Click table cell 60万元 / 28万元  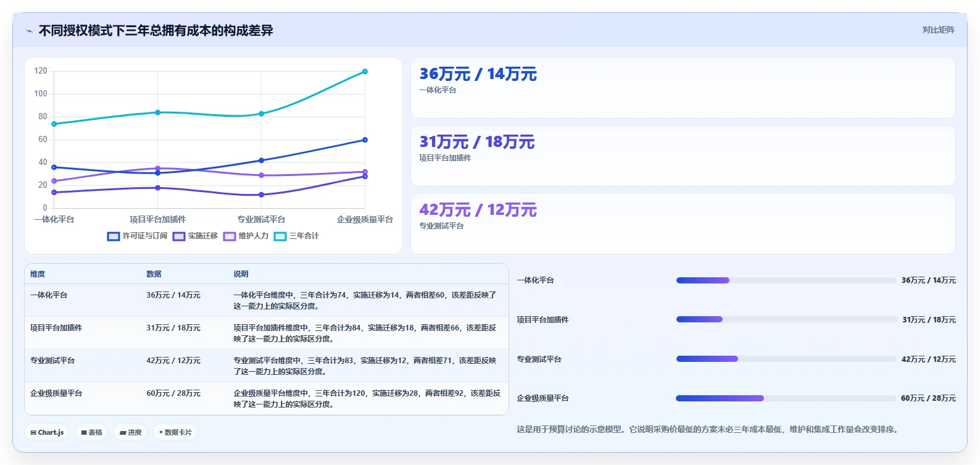click(173, 393)
